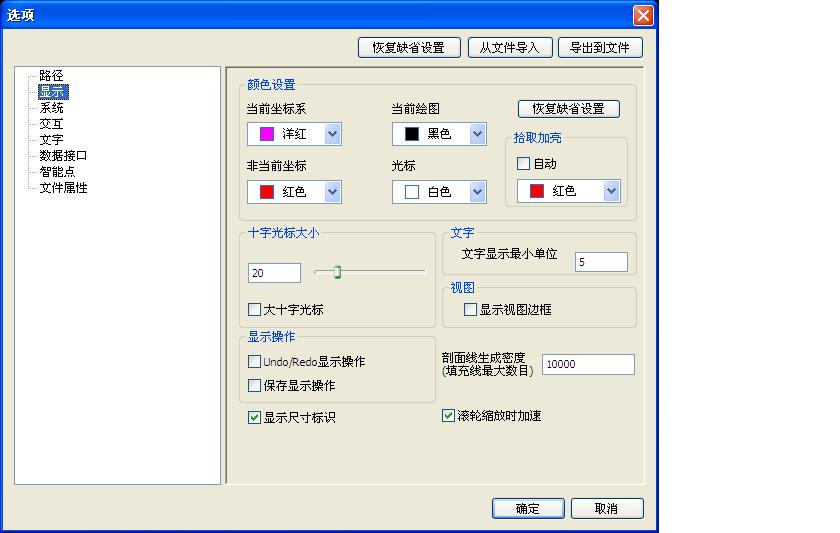840x533 pixels.
Task: Click 导出到文件 button
Action: click(x=600, y=48)
